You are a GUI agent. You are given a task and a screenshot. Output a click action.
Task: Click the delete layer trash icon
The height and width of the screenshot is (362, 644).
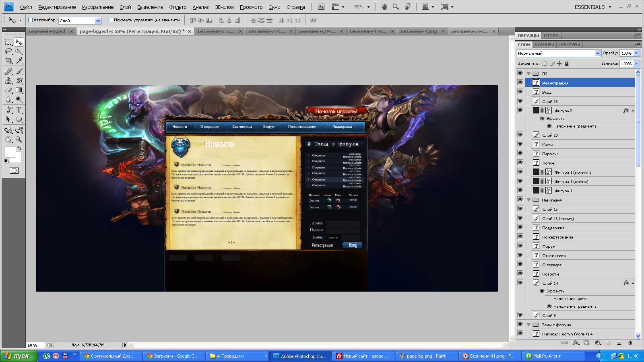(x=630, y=343)
